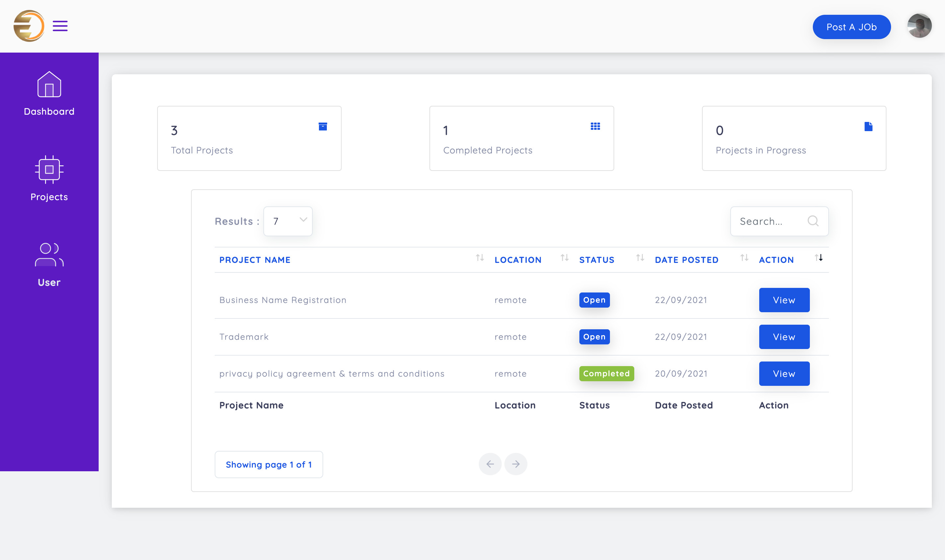Click the hamburger menu icon

tap(60, 26)
